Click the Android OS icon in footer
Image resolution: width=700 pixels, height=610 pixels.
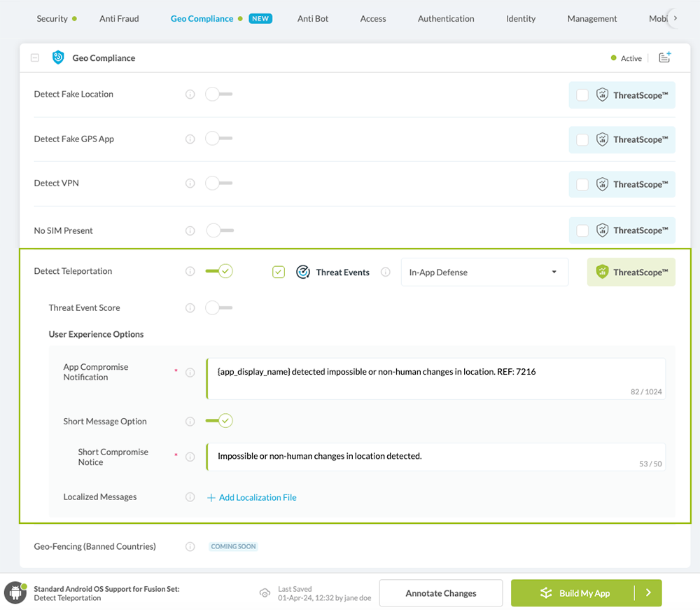click(x=15, y=592)
